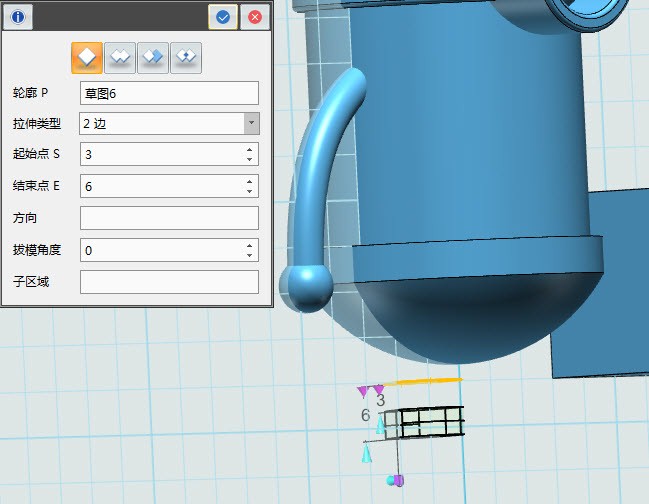Click the 拔模角度 value field
This screenshot has height=504, width=649.
tap(160, 250)
